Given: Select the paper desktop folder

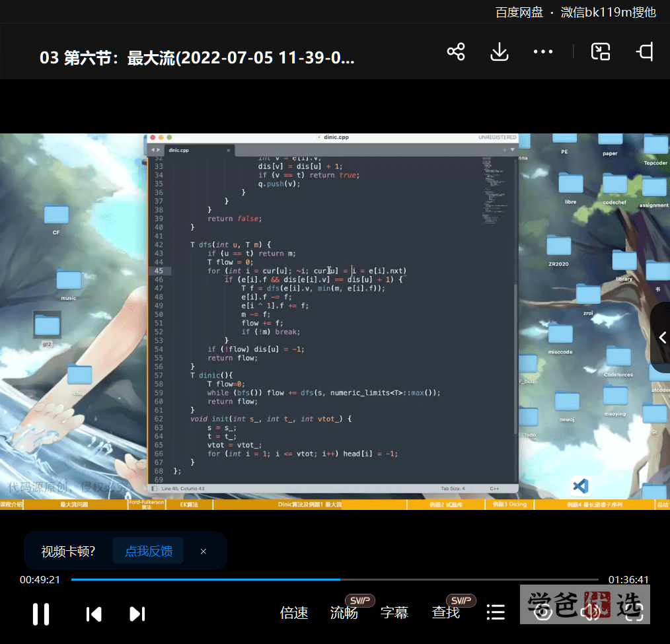Looking at the screenshot, I should pyautogui.click(x=610, y=145).
